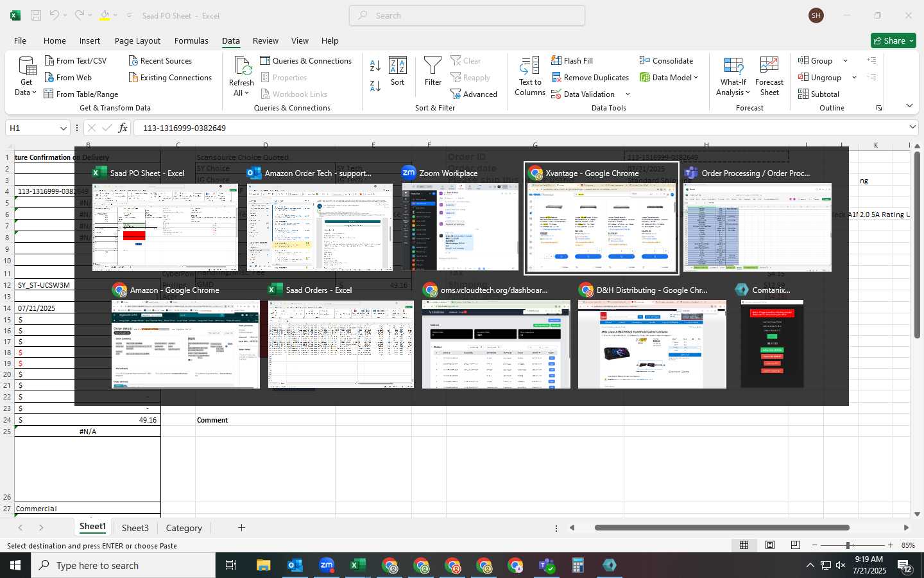Click the Subtotal command
Viewport: 924px width, 578px height.
tap(818, 94)
